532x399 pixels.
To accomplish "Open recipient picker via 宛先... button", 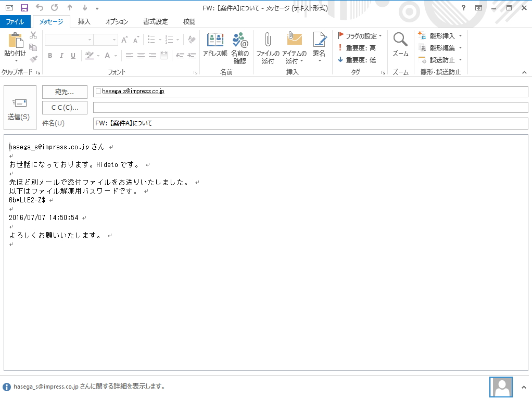I will pos(64,92).
